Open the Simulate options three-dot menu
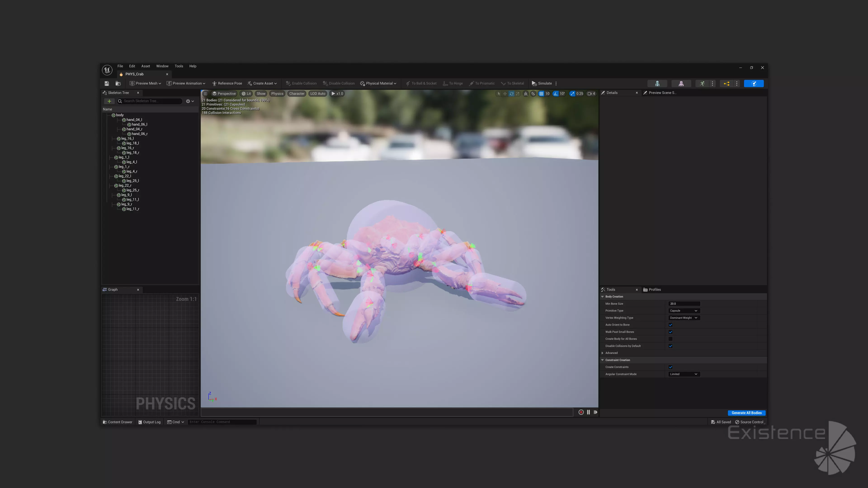Viewport: 868px width, 488px height. click(556, 84)
